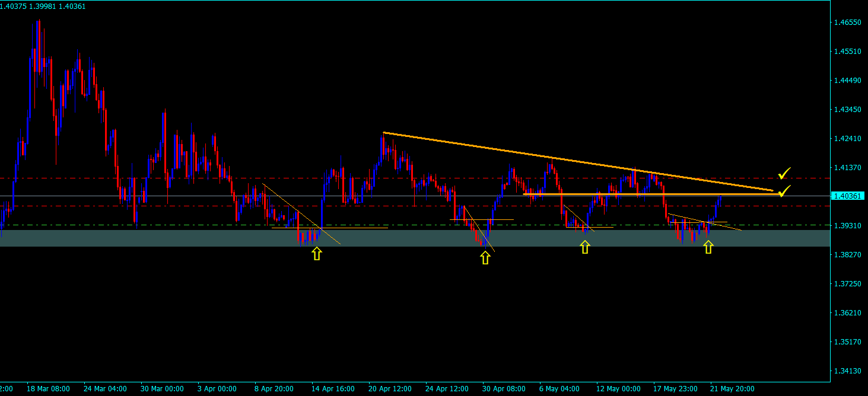This screenshot has height=396, width=868.
Task: Select the 24 Apr 12:00 date label
Action: coord(447,389)
